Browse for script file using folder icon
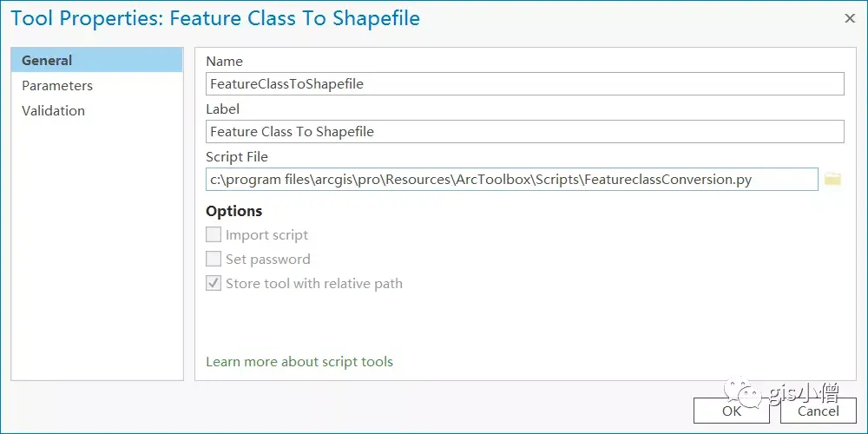 (x=832, y=180)
